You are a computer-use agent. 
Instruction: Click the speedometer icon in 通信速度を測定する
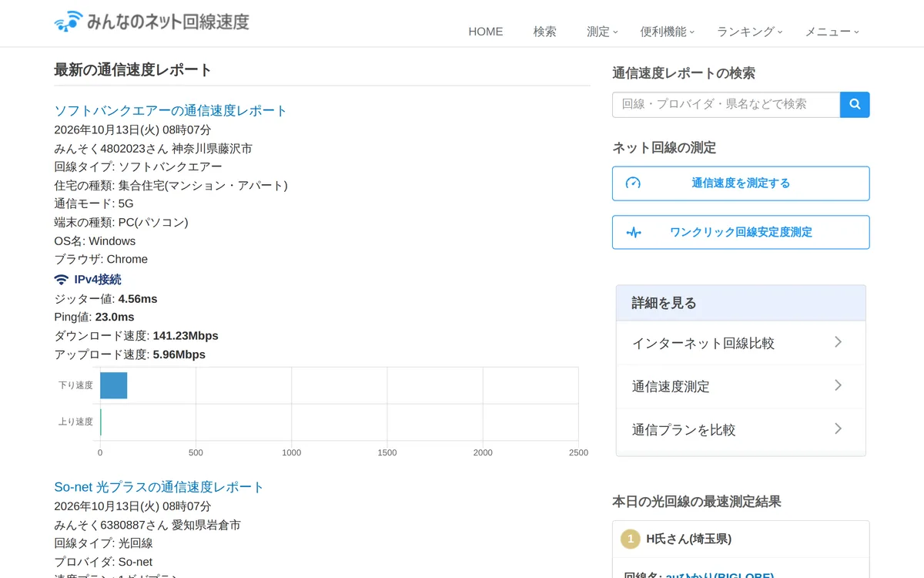(x=633, y=183)
